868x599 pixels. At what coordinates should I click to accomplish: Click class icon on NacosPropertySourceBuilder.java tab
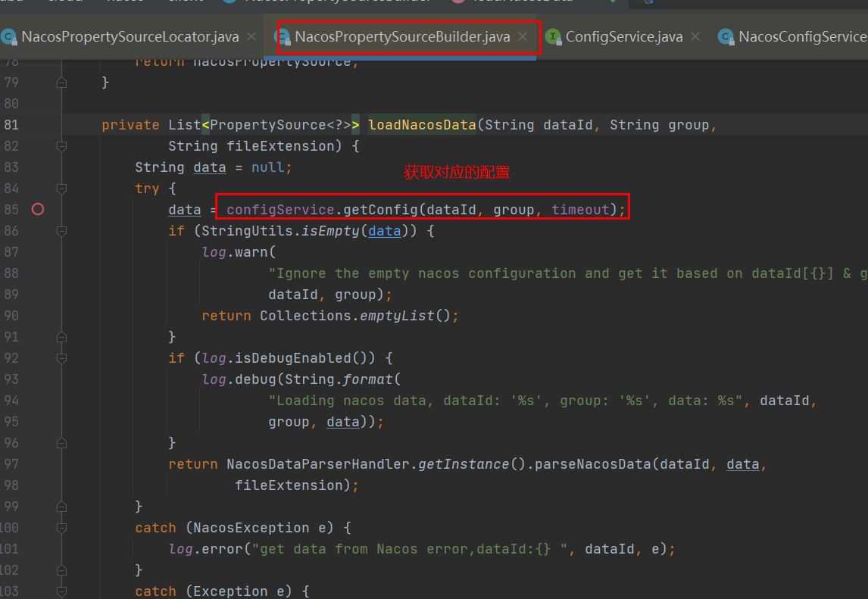pos(283,37)
